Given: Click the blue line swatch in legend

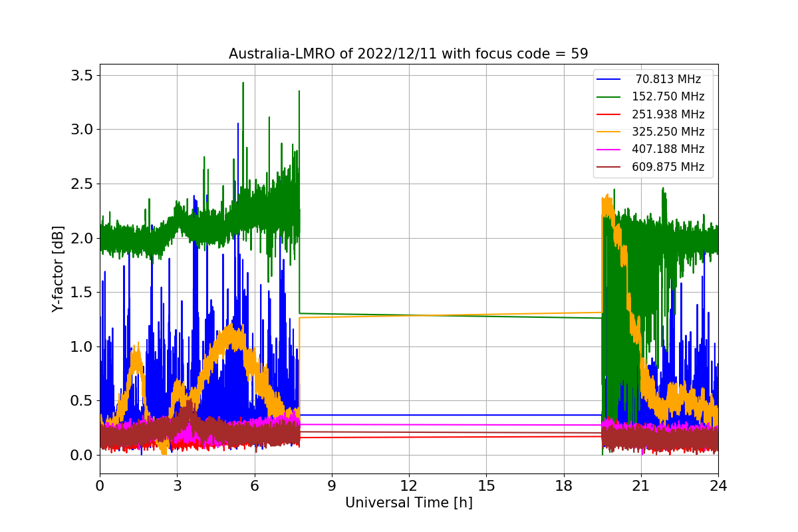Looking at the screenshot, I should click(x=608, y=79).
